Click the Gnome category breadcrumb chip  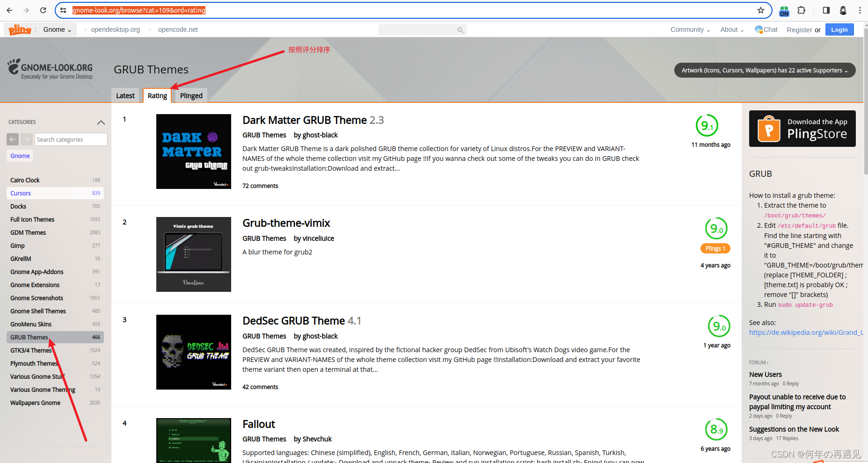[20, 156]
